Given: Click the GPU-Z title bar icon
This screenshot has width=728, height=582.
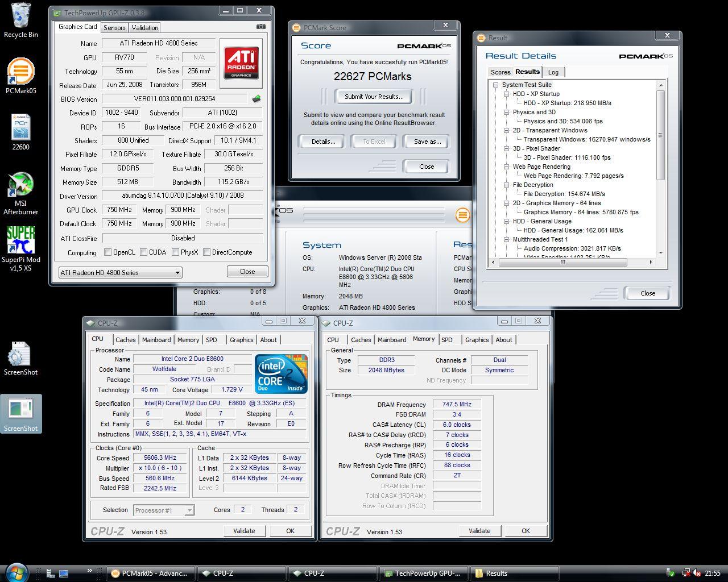Looking at the screenshot, I should pos(57,13).
